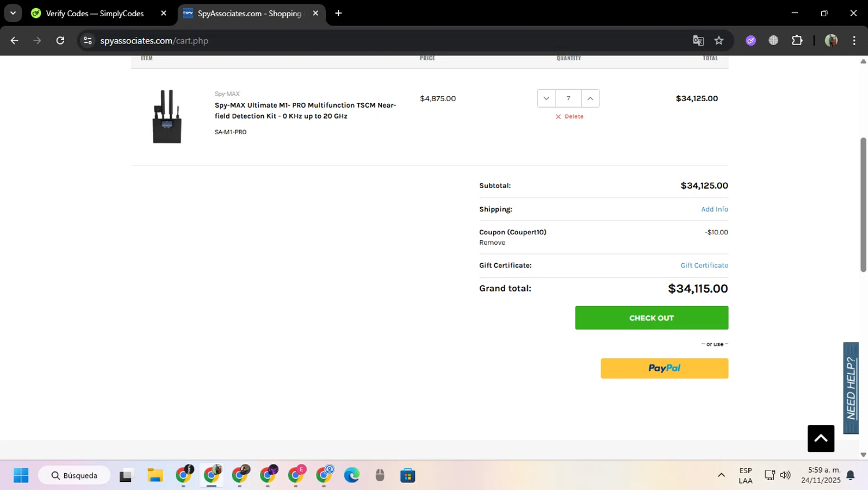Viewport: 868px width, 490px height.
Task: Remove the Coupert10 coupon
Action: pos(492,242)
